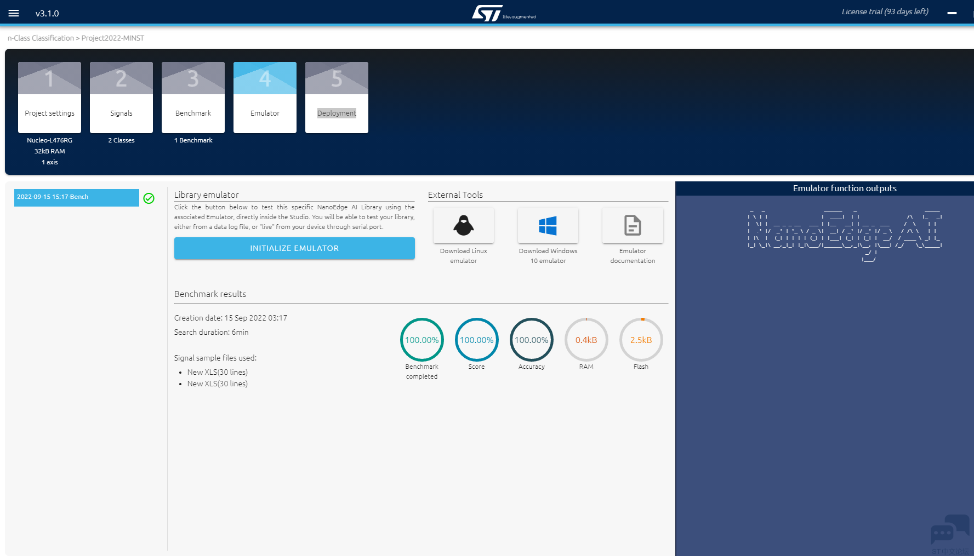Click the Library emulator heading

(x=207, y=195)
